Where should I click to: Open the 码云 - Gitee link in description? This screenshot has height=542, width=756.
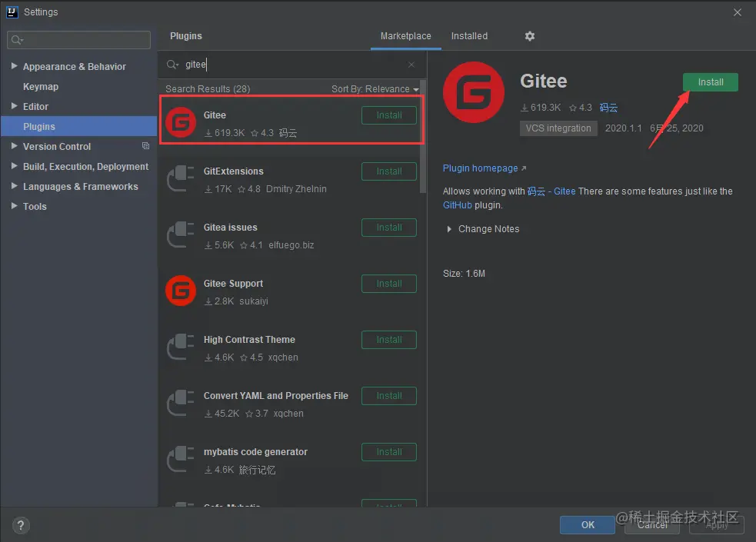point(551,191)
